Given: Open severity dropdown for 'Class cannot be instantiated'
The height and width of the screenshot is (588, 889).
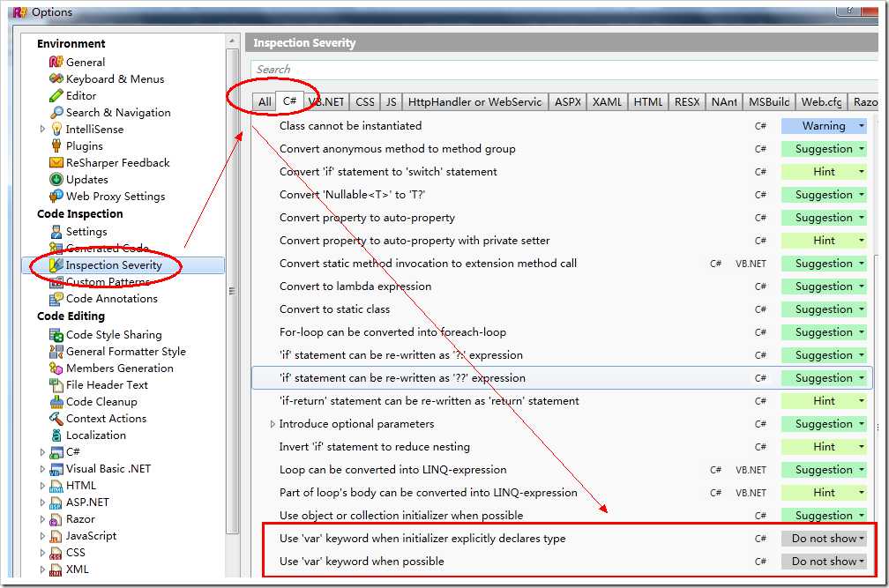Looking at the screenshot, I should pyautogui.click(x=824, y=126).
